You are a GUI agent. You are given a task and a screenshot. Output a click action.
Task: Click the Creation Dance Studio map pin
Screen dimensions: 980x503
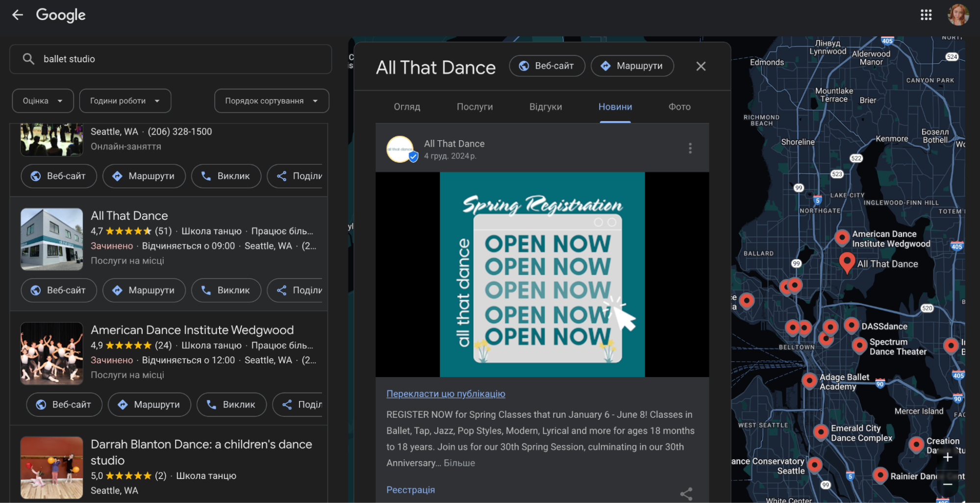916,445
